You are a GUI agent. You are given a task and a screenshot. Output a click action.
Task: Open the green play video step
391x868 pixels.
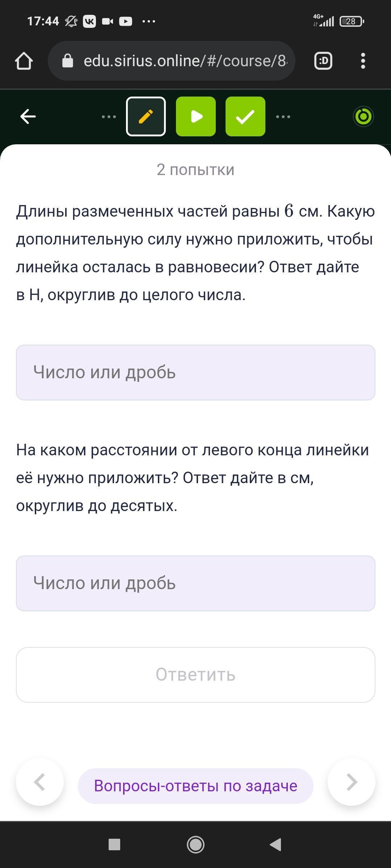click(x=196, y=116)
